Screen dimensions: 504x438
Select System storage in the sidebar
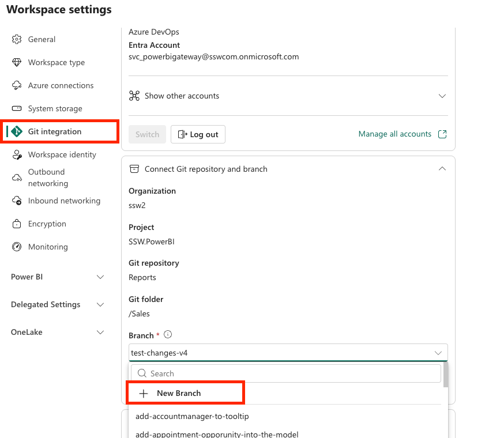tap(55, 108)
